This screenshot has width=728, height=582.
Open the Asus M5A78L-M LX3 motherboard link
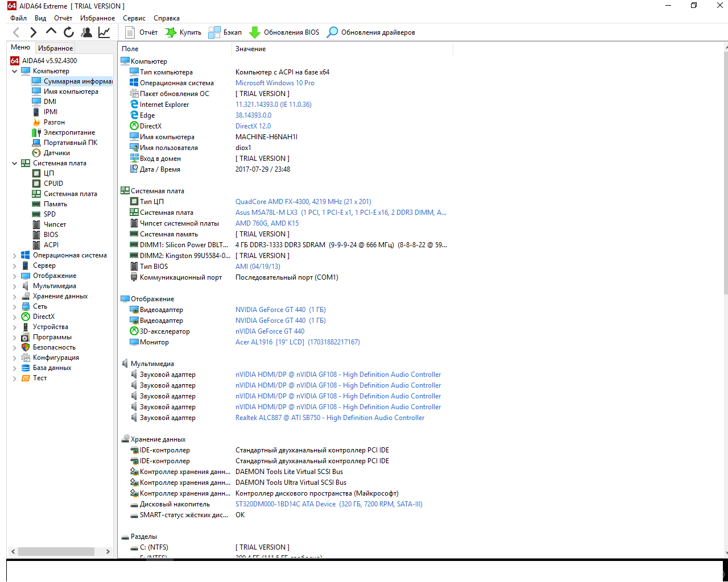pyautogui.click(x=341, y=213)
